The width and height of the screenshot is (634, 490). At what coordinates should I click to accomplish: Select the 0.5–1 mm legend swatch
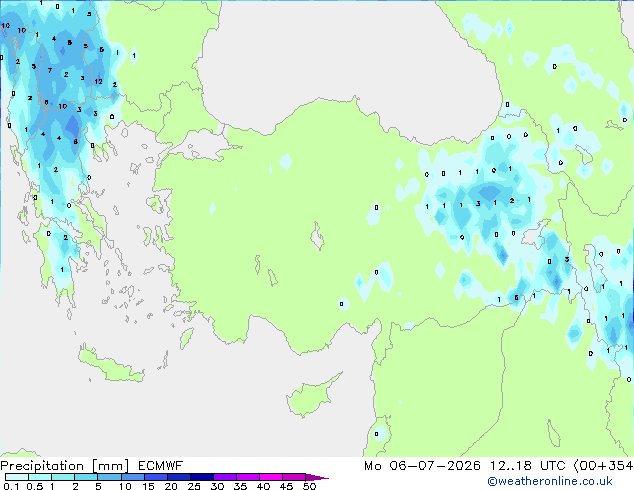40,477
